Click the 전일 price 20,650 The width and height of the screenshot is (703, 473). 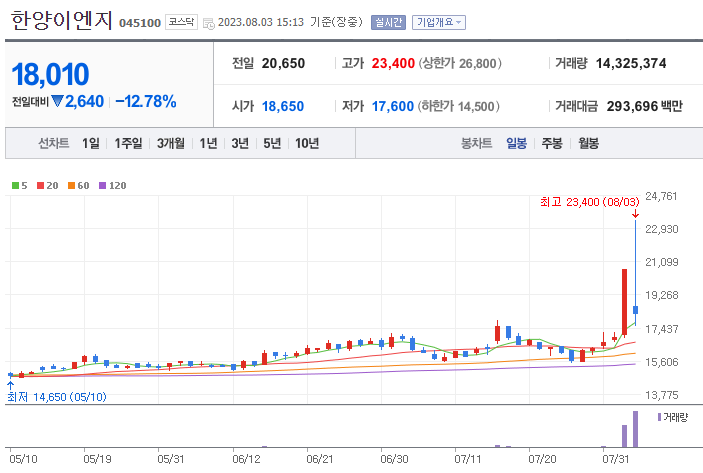click(x=283, y=64)
